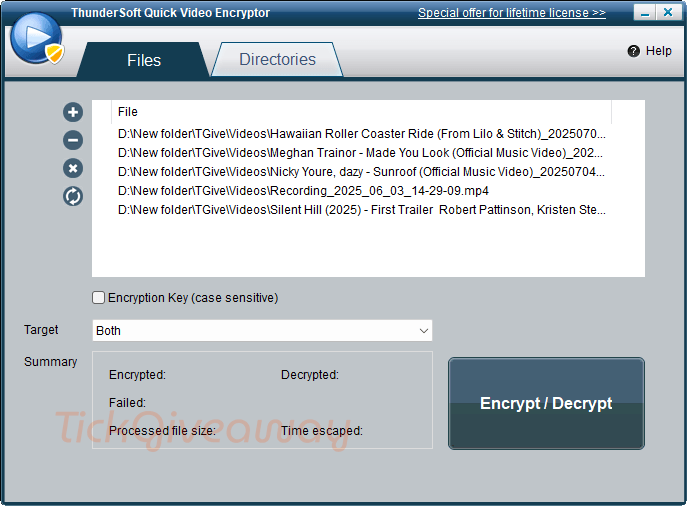Click the remove file minus icon

73,140
